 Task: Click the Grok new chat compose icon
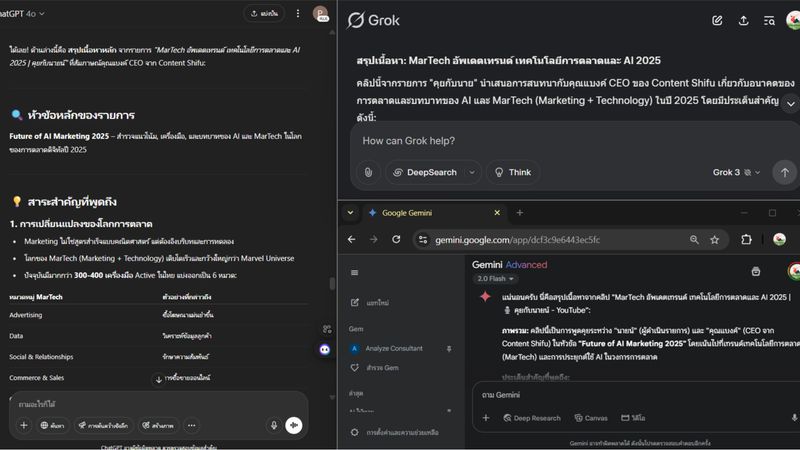click(x=717, y=20)
